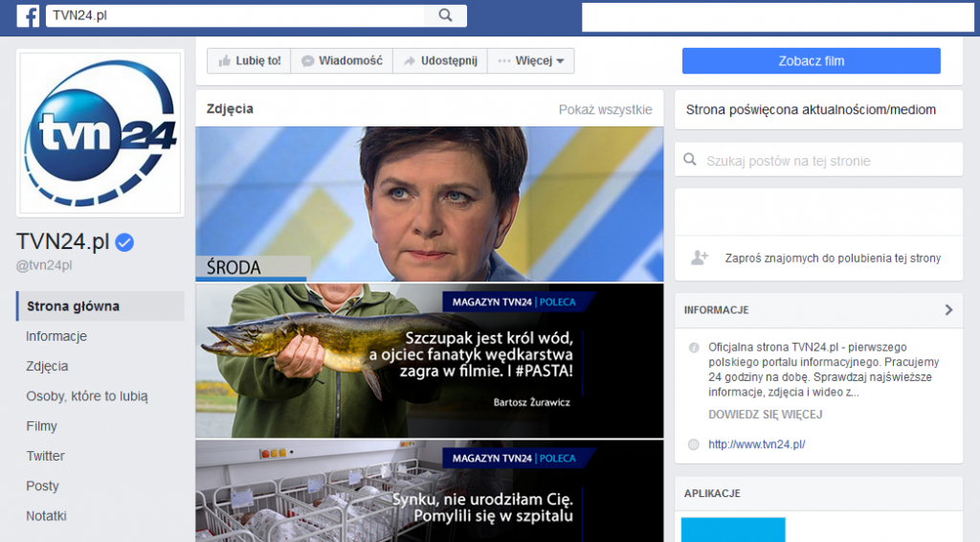This screenshot has height=542, width=980.
Task: Click the Udostępnij share button
Action: tap(440, 60)
